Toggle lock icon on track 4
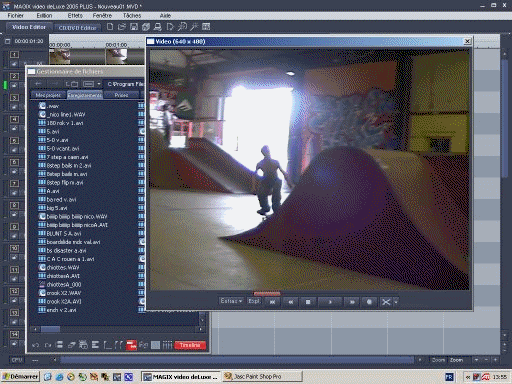512x384 pixels. click(14, 128)
